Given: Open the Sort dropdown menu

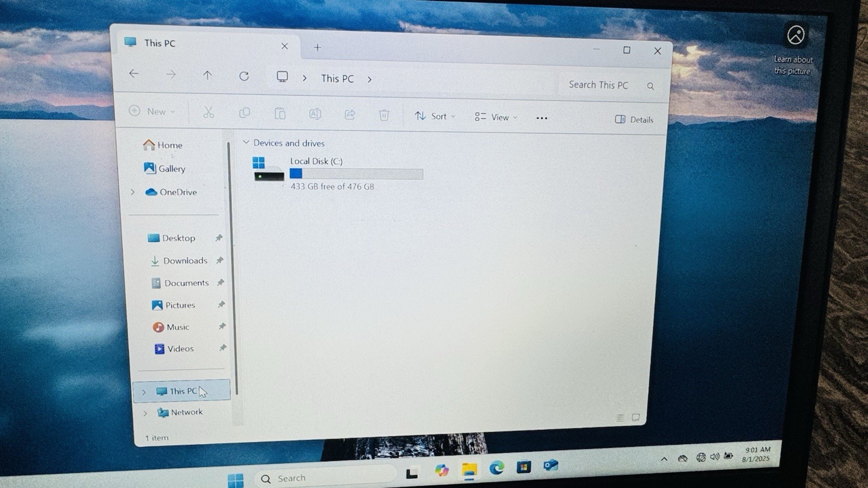Looking at the screenshot, I should point(435,116).
